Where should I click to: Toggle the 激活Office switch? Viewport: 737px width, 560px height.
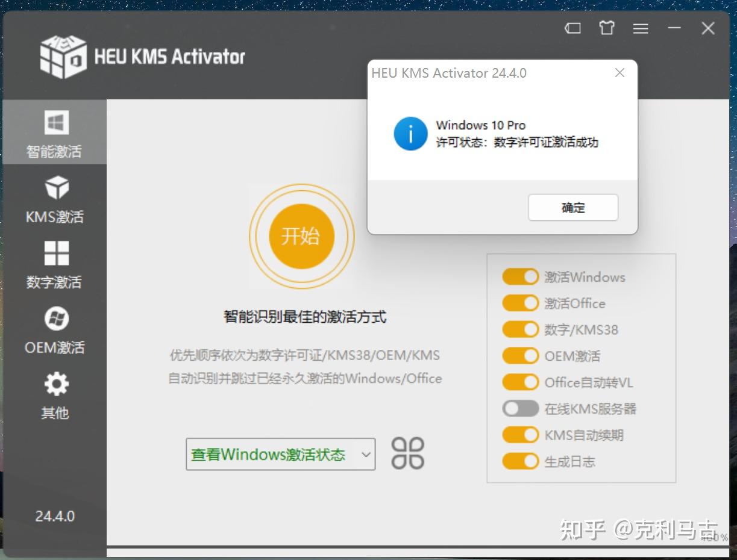tap(520, 303)
